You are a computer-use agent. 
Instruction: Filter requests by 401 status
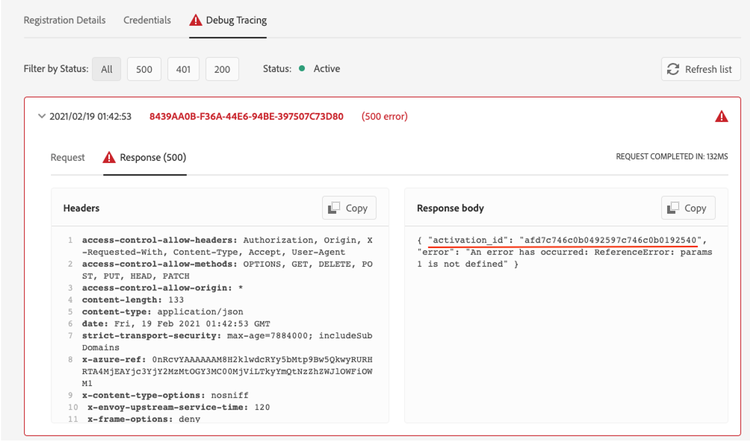click(x=182, y=69)
